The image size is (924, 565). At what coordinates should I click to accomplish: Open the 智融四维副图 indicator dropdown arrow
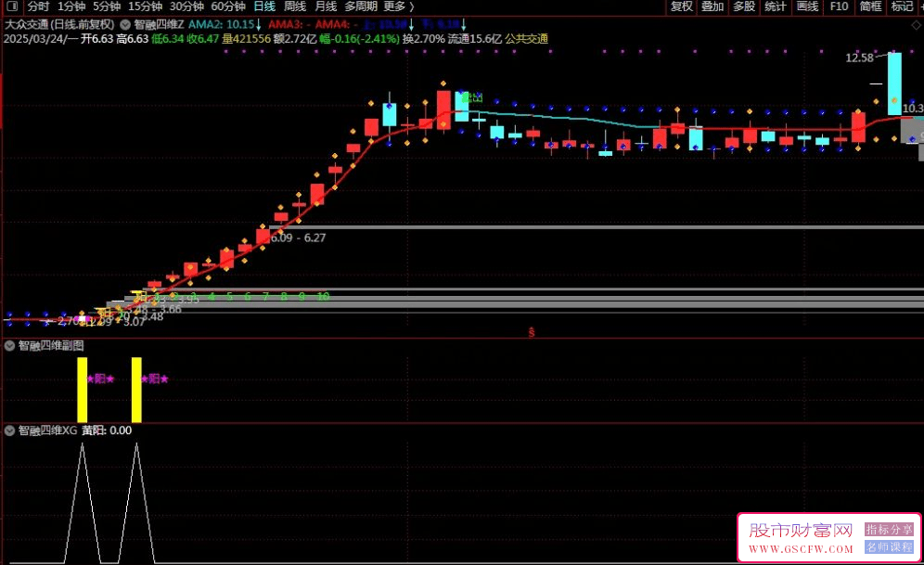[x=9, y=346]
